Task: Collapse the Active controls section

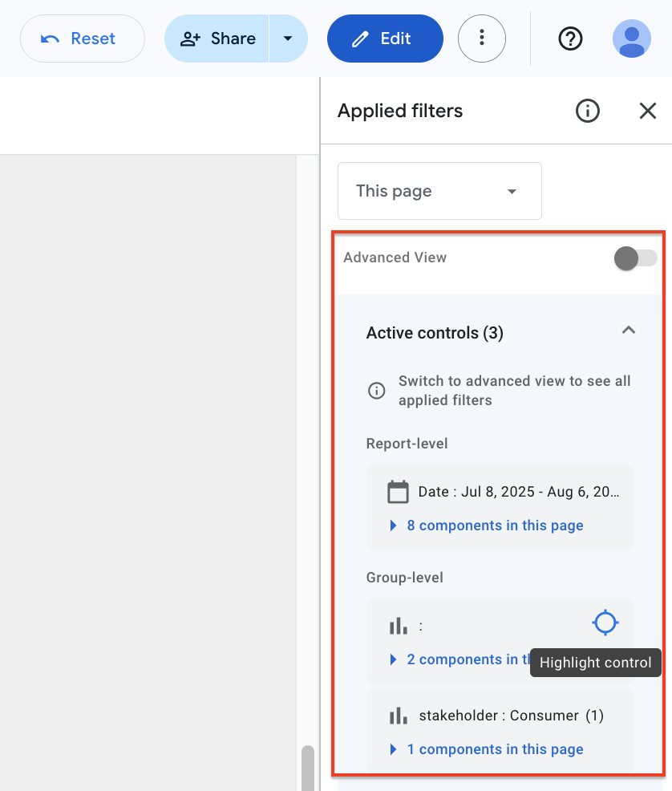Action: click(628, 331)
